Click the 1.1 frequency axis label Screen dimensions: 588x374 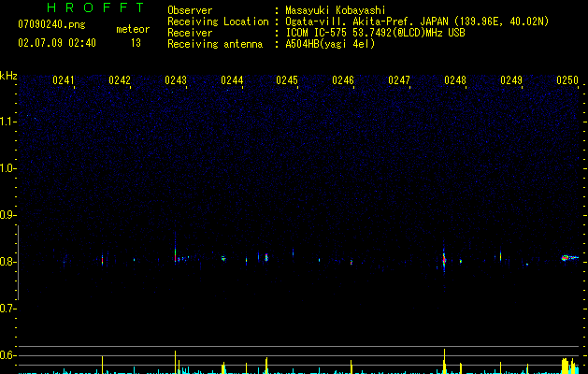pos(7,122)
